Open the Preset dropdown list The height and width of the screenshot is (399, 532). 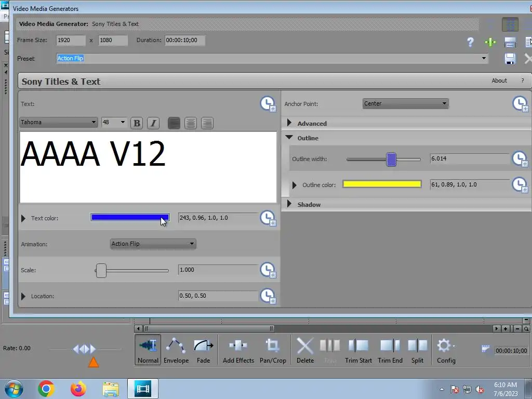click(484, 58)
